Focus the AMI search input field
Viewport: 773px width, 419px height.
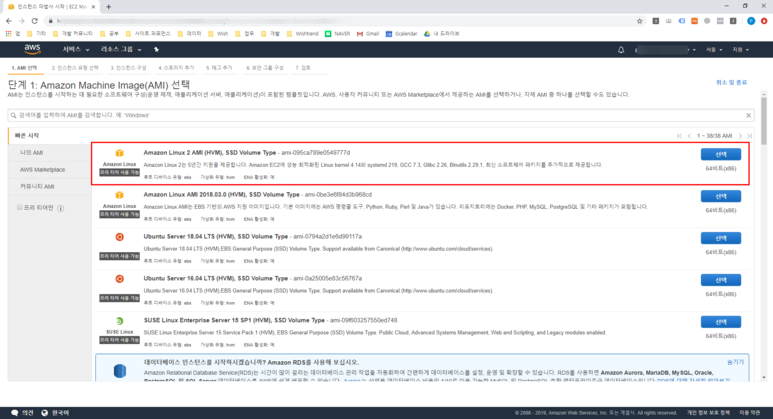coord(380,115)
